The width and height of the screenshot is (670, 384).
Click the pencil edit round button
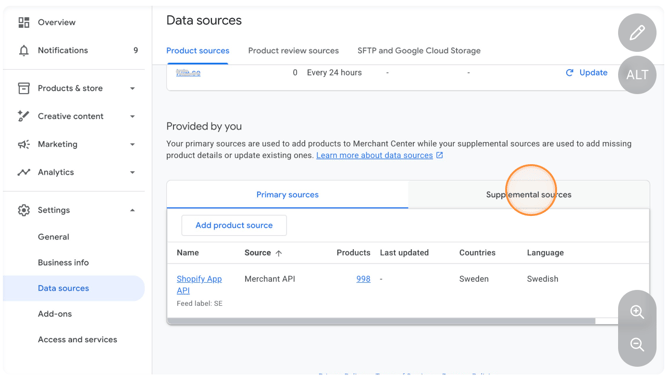pyautogui.click(x=637, y=32)
